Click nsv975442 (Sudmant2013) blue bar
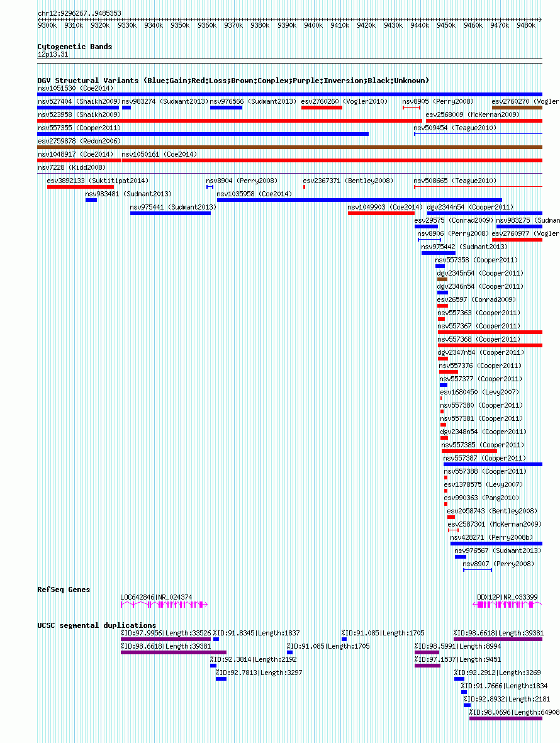 pos(438,254)
